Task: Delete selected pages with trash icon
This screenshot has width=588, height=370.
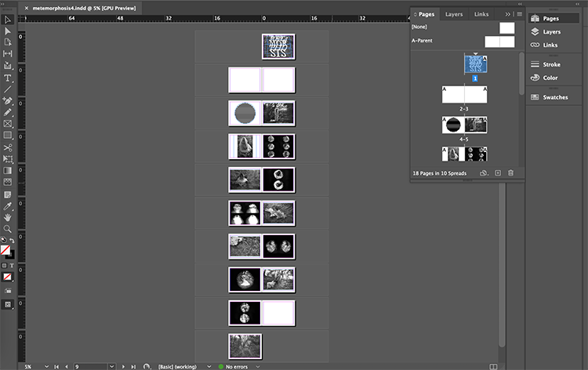Action: click(x=510, y=172)
